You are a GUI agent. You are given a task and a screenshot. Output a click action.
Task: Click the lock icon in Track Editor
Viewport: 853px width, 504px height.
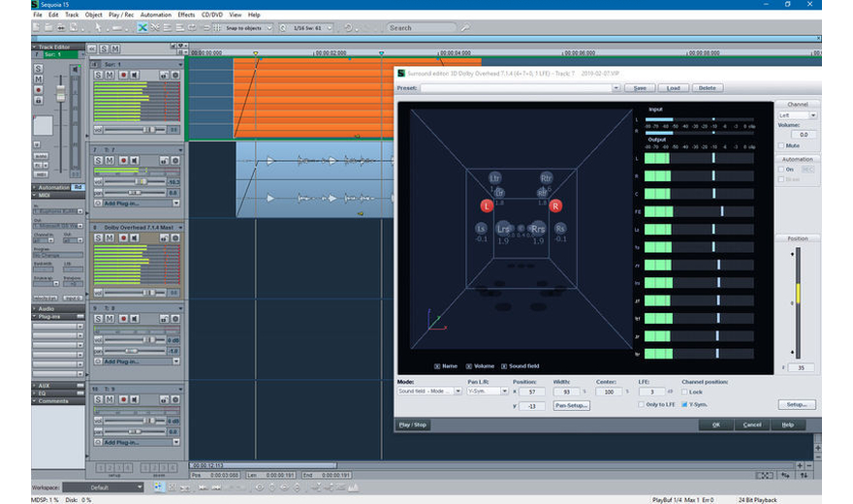pyautogui.click(x=39, y=100)
